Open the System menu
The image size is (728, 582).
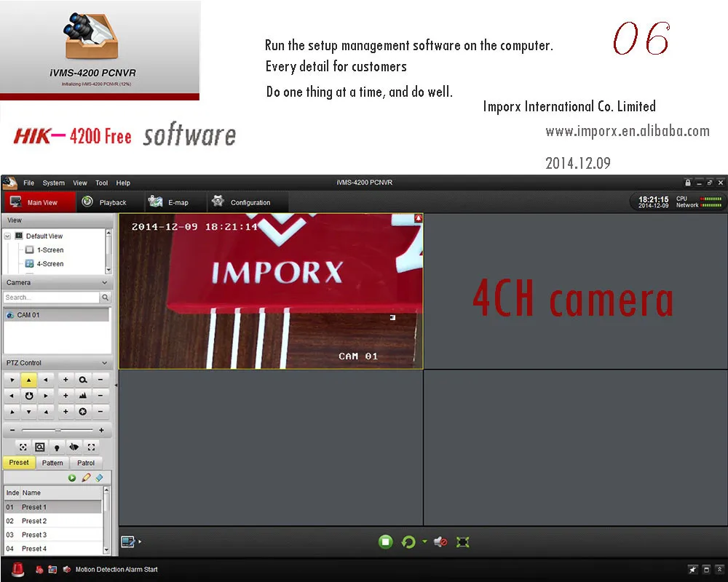53,183
